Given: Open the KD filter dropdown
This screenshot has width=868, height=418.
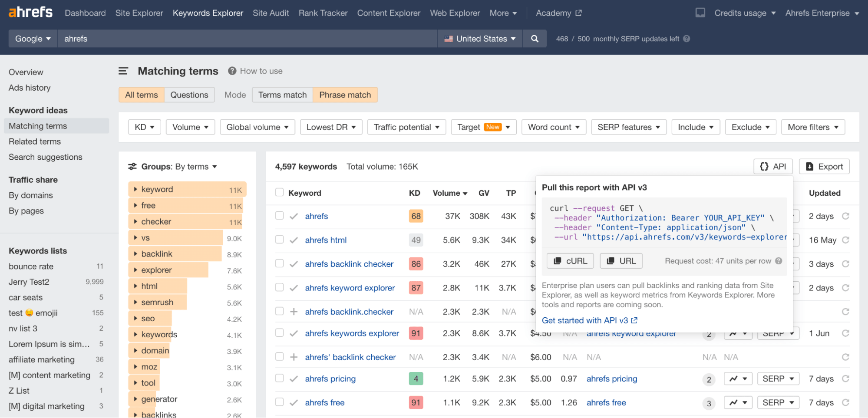Looking at the screenshot, I should click(144, 127).
